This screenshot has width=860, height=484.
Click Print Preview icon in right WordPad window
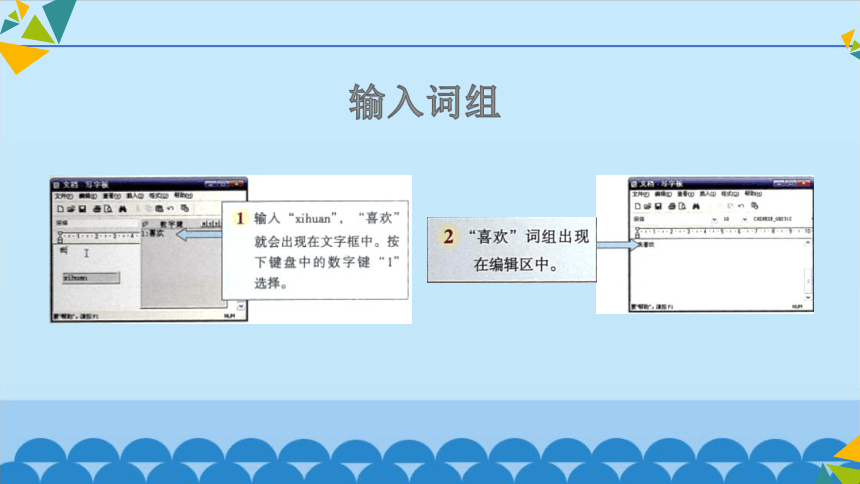point(682,206)
